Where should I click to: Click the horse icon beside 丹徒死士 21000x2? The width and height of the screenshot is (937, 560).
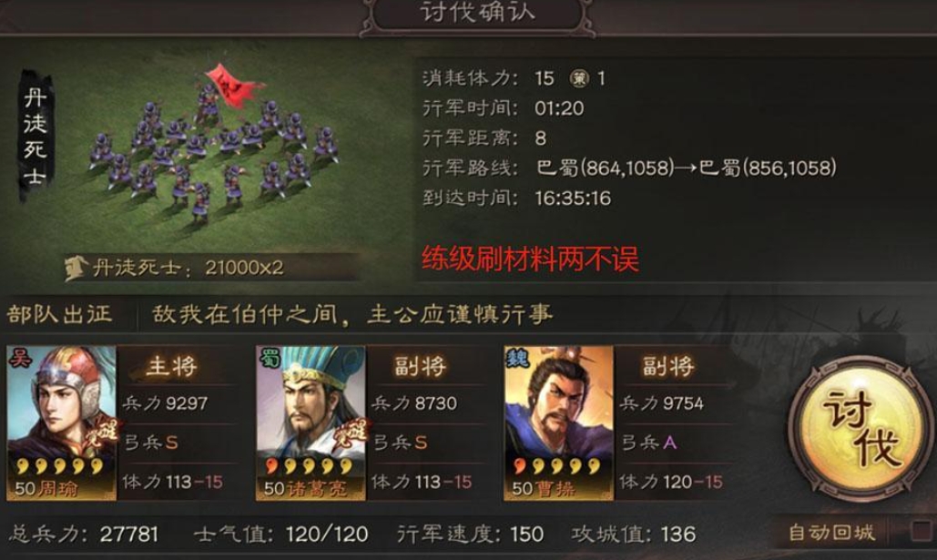click(x=76, y=269)
